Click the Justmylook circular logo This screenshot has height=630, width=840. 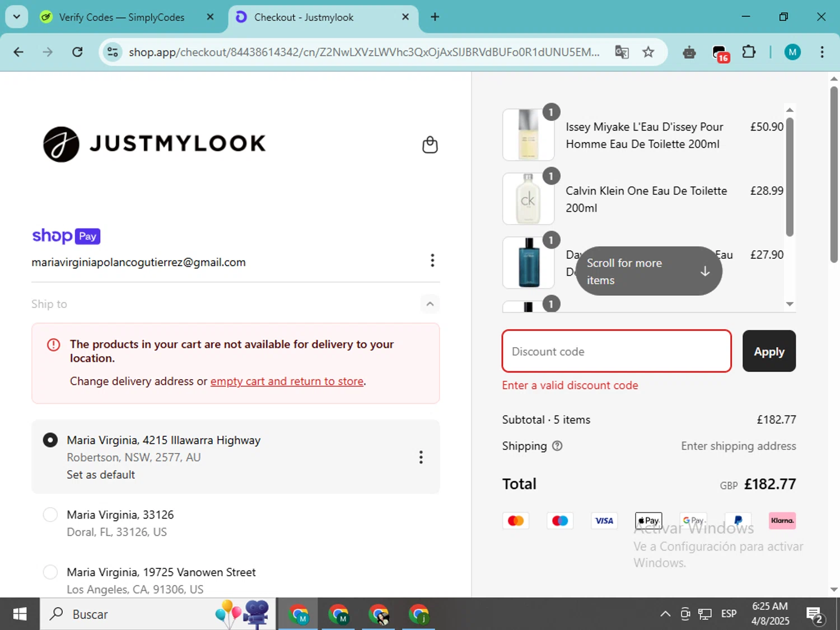click(61, 144)
